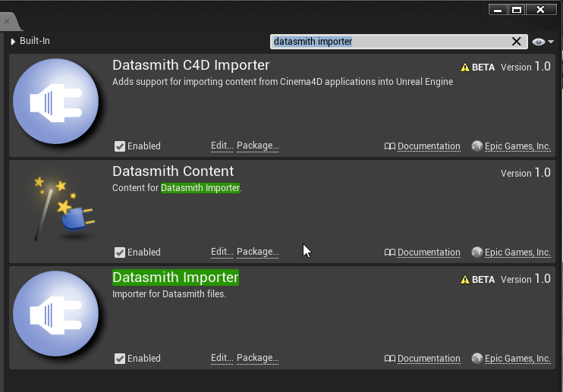
Task: Click the highlighted Datasmith Importer title
Action: [x=175, y=278]
